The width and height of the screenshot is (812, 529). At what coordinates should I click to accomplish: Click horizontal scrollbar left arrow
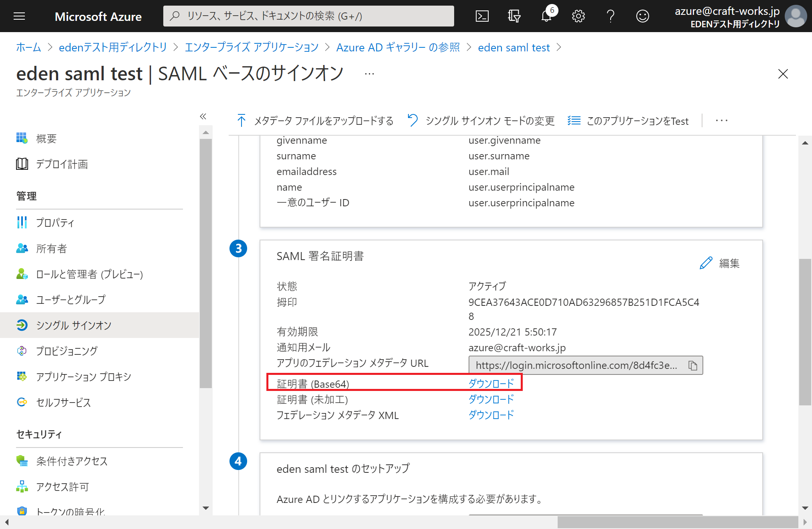pyautogui.click(x=6, y=522)
